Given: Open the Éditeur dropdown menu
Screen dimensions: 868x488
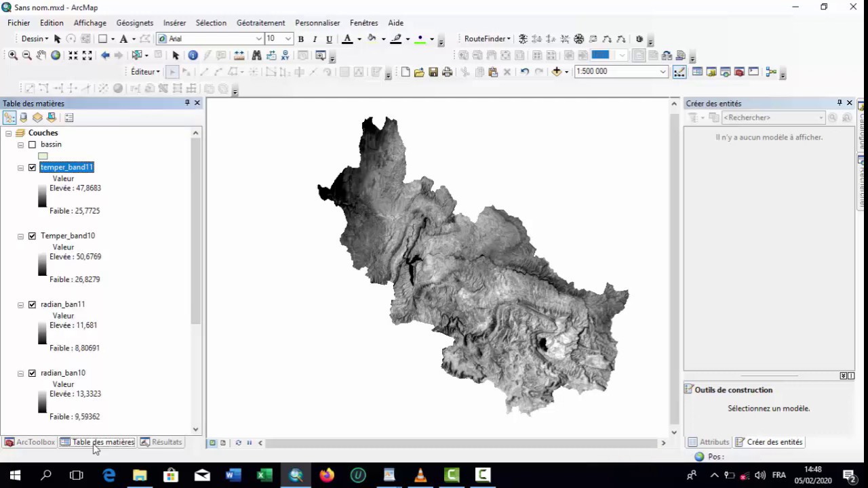Looking at the screenshot, I should click(x=145, y=72).
